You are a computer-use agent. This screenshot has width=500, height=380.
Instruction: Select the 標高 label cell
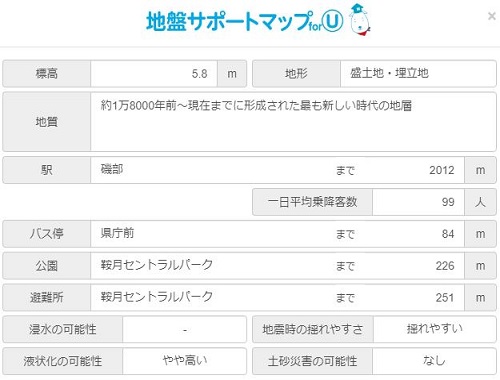[47, 74]
